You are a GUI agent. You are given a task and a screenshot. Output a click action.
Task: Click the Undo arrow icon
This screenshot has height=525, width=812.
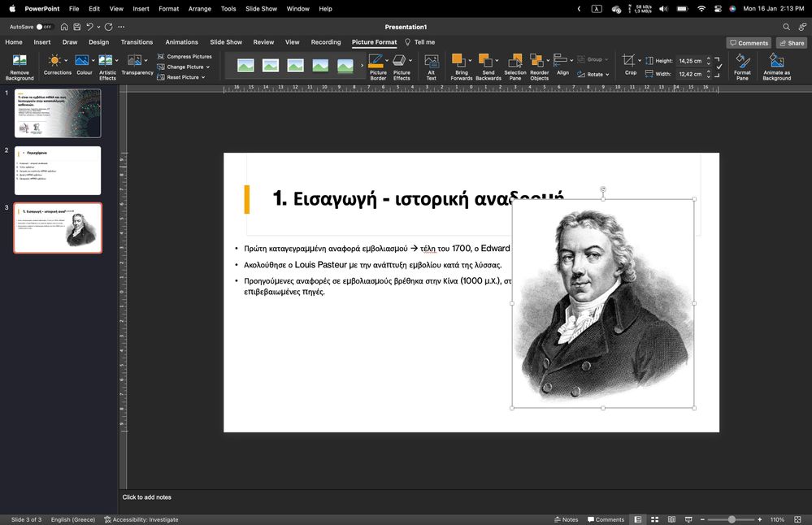coord(89,26)
